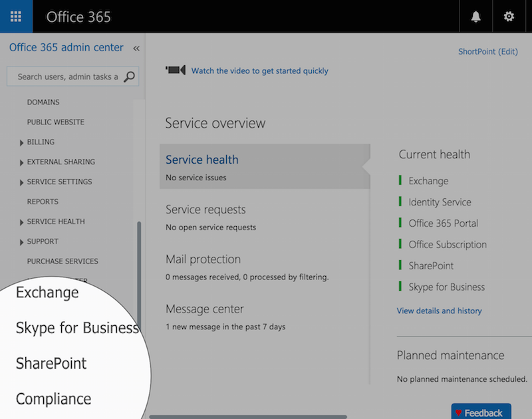The image size is (532, 419).
Task: Click Office 365 Portal health entry
Action: 443,223
